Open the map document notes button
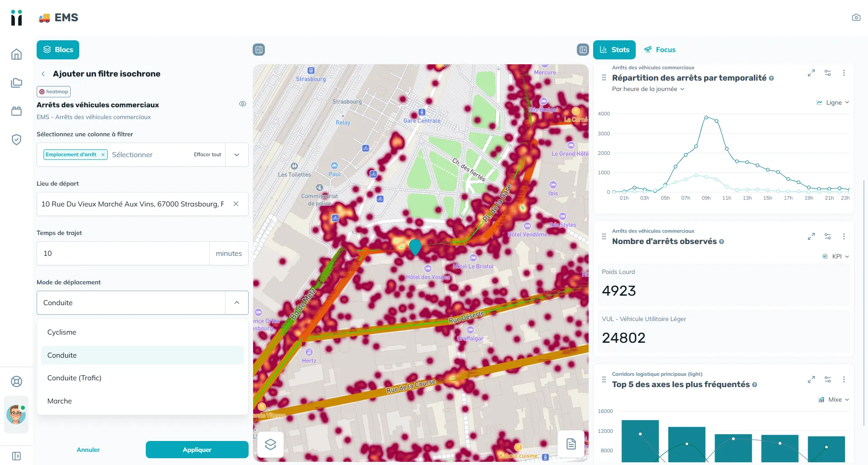The width and height of the screenshot is (868, 465). click(571, 444)
